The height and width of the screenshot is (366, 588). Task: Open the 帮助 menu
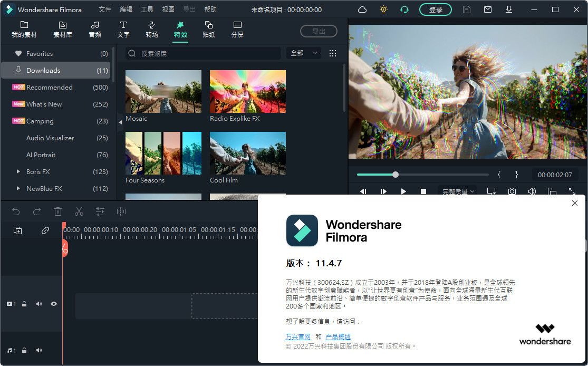[210, 9]
